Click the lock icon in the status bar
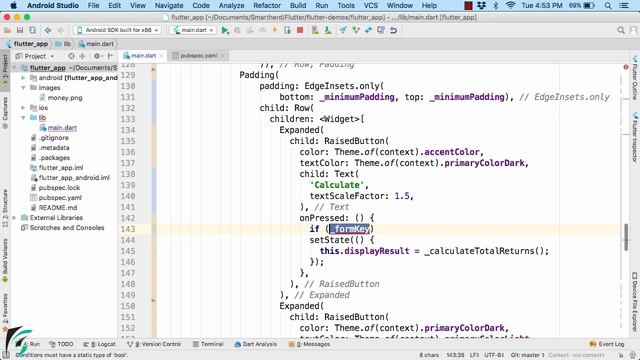The image size is (640, 360). click(x=620, y=355)
